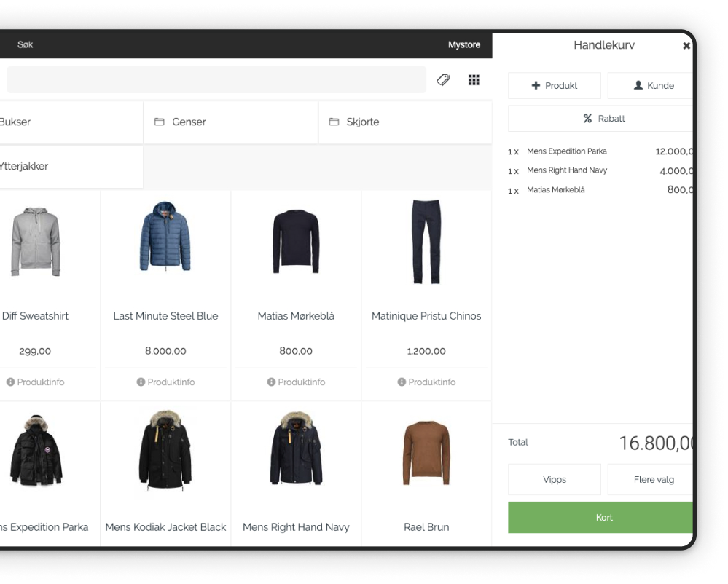Click the price tag icon

[443, 80]
